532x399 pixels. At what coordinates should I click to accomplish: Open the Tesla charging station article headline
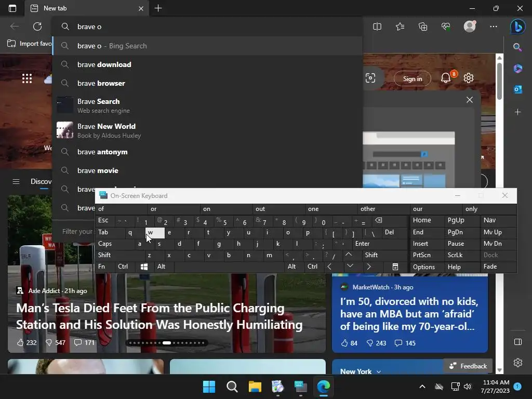pyautogui.click(x=159, y=316)
